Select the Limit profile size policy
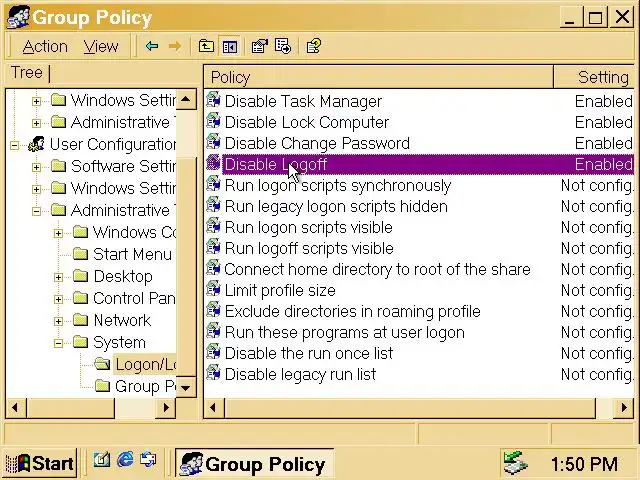640x480 pixels. click(280, 290)
